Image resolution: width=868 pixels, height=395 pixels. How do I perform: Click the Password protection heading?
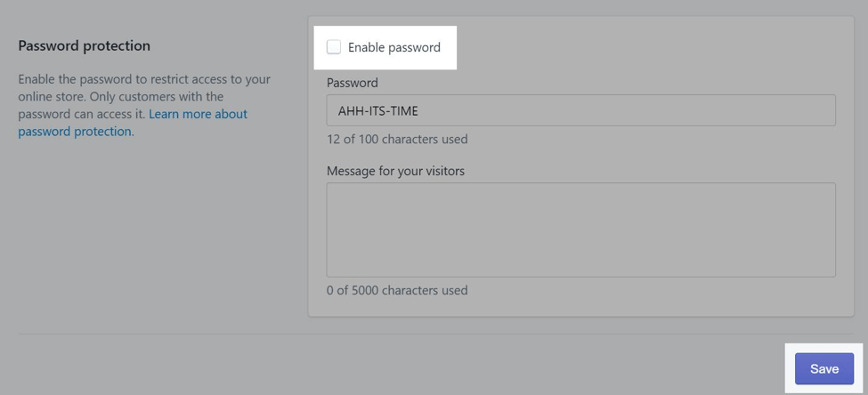[x=85, y=45]
